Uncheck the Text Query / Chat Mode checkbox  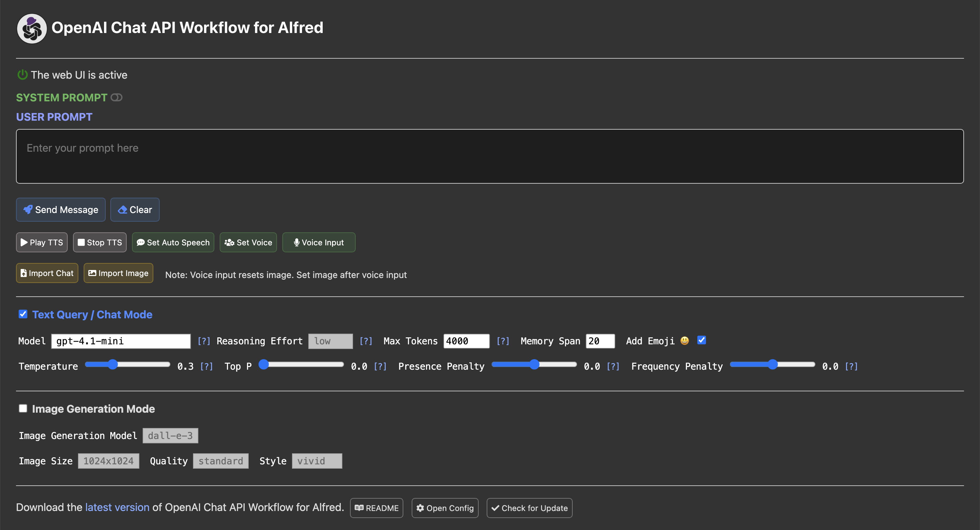[23, 314]
